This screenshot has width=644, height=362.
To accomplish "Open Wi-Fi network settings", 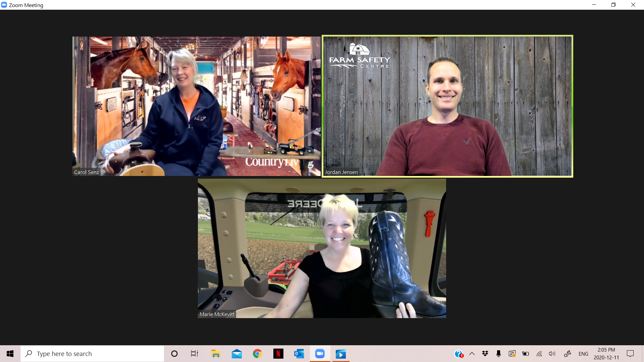I will click(539, 354).
